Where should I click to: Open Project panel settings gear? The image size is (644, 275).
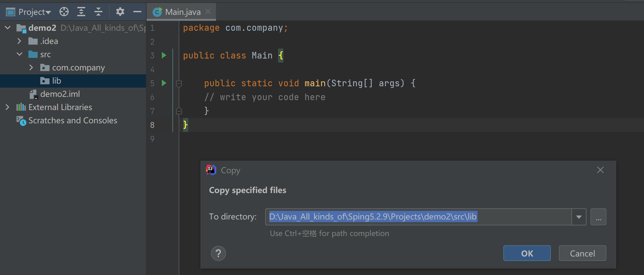point(120,12)
